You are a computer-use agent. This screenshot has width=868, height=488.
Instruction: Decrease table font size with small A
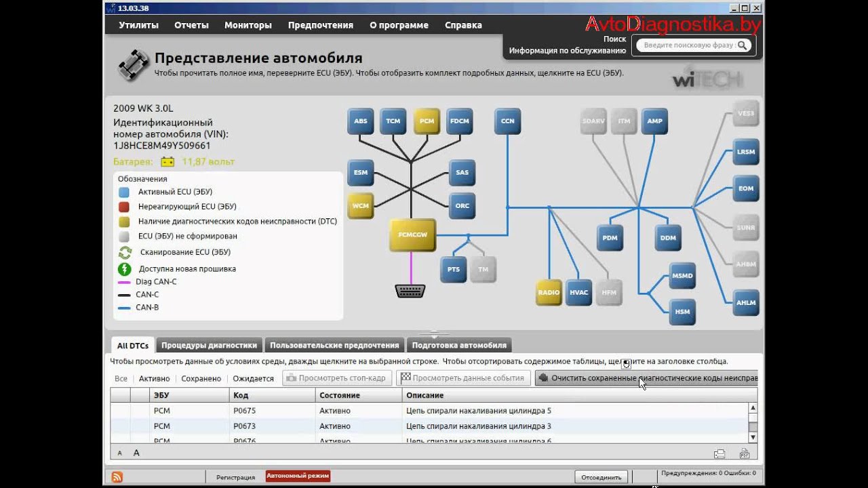120,453
